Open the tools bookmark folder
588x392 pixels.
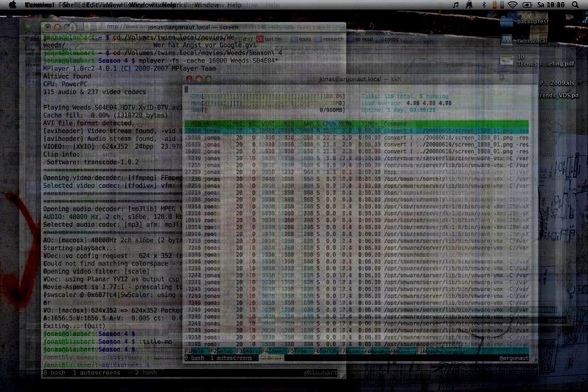point(301,39)
